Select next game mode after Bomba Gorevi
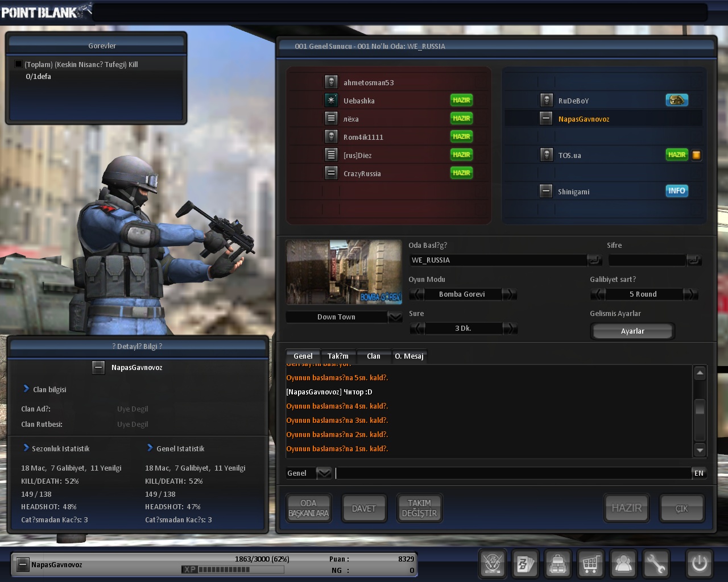Viewport: 728px width, 582px height. point(510,294)
